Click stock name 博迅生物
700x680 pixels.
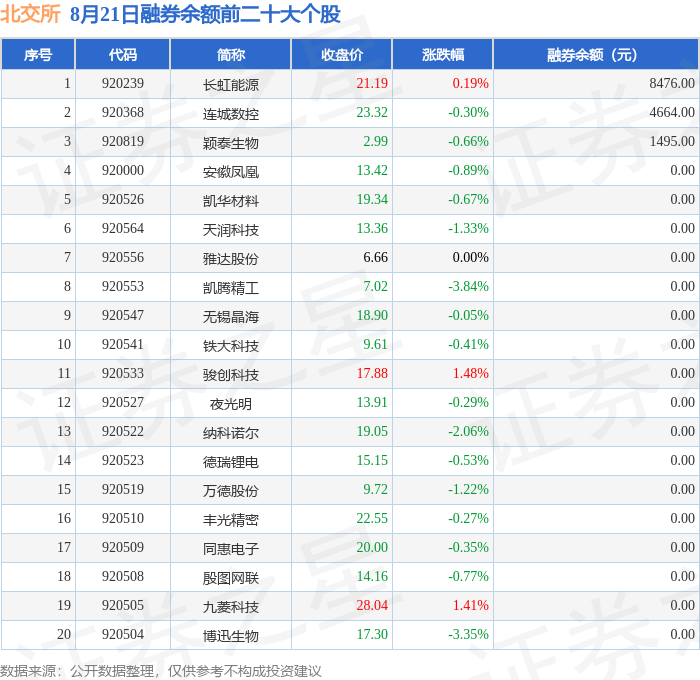click(231, 636)
